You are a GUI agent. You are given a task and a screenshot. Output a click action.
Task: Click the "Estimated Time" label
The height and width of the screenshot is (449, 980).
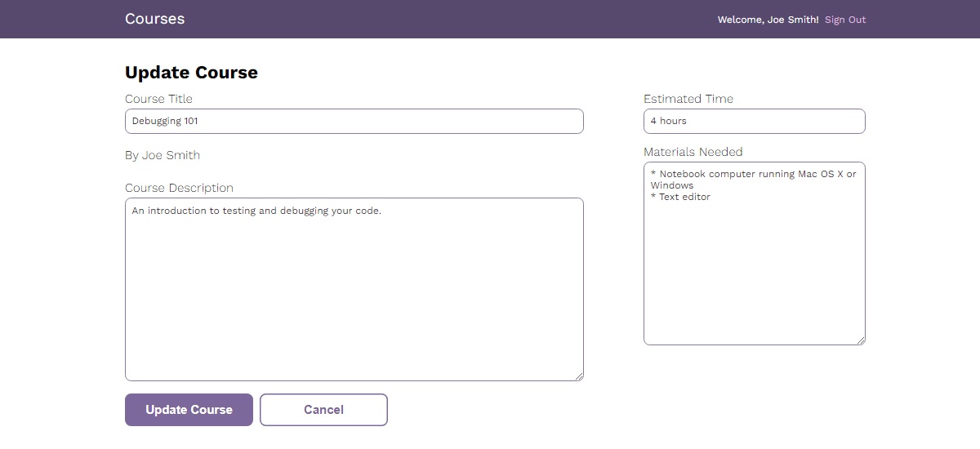(x=688, y=99)
